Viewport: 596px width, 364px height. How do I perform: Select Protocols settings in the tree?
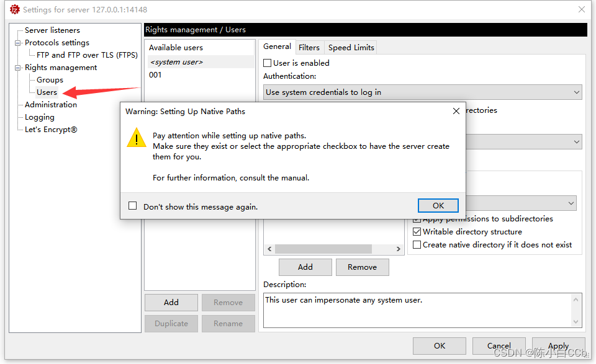coord(57,43)
